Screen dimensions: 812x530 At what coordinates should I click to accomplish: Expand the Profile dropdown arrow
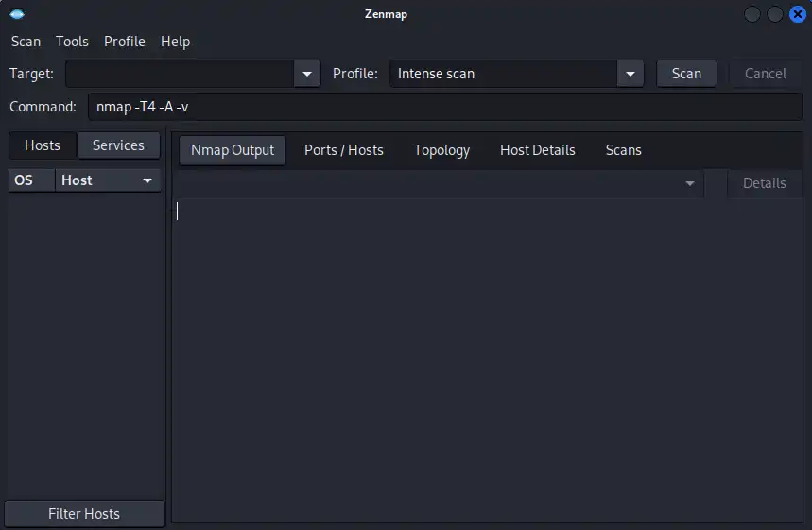631,74
